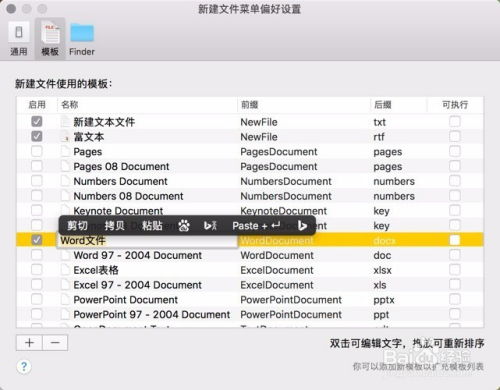The width and height of the screenshot is (500, 390).
Task: Select the PowerPoint Document row name
Action: pos(126,300)
